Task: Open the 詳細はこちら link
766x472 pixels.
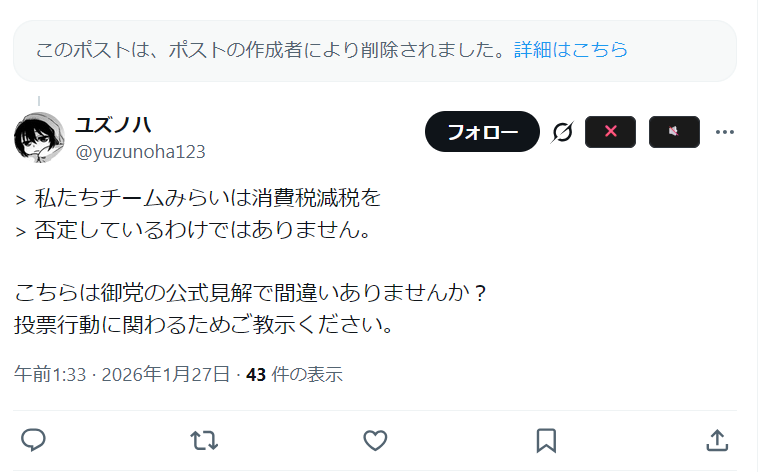Action: [x=571, y=50]
